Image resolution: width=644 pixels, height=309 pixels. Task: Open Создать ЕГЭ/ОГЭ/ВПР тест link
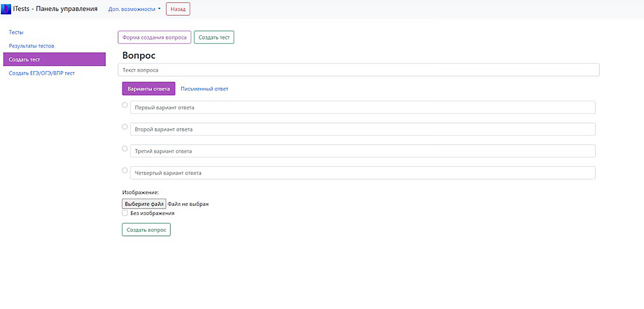point(42,73)
